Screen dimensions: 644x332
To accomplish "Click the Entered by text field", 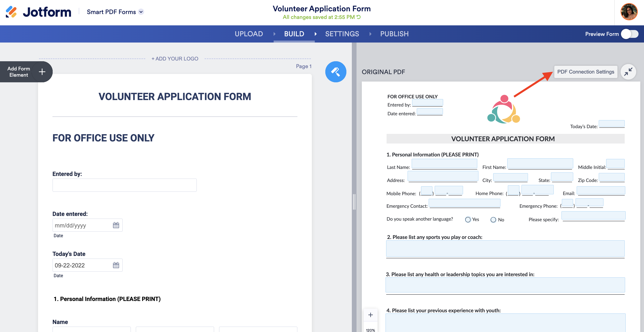I will pyautogui.click(x=124, y=185).
